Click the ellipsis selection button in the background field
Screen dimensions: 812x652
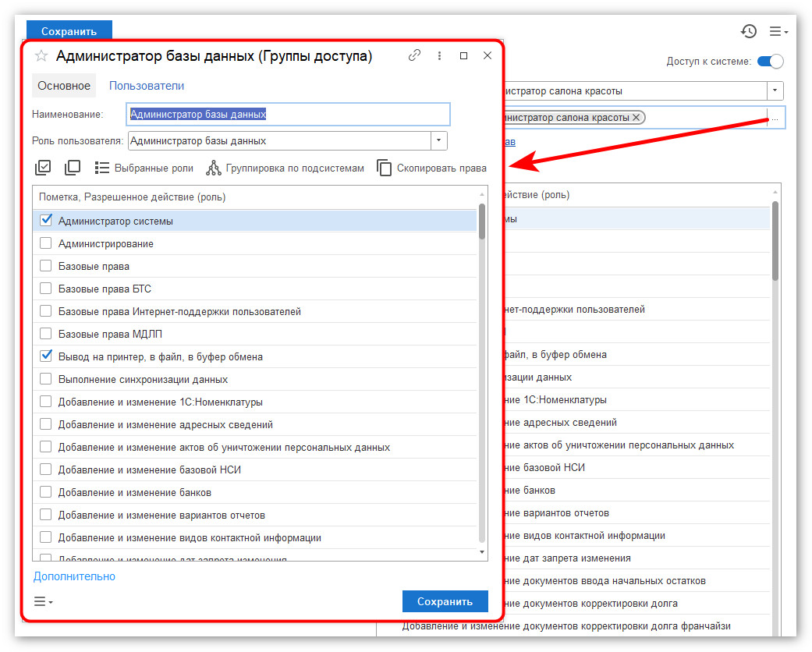(775, 118)
